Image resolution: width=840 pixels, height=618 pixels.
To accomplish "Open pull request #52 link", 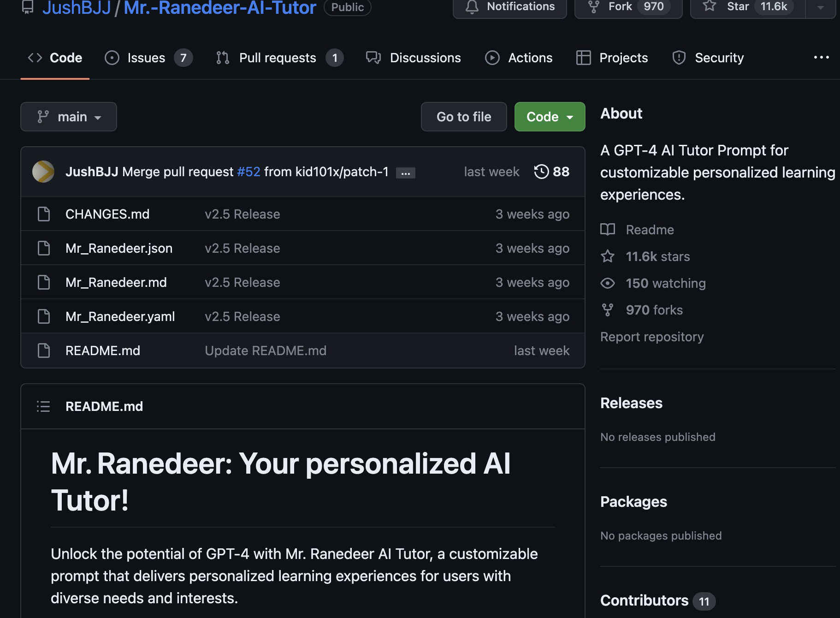I will 248,172.
